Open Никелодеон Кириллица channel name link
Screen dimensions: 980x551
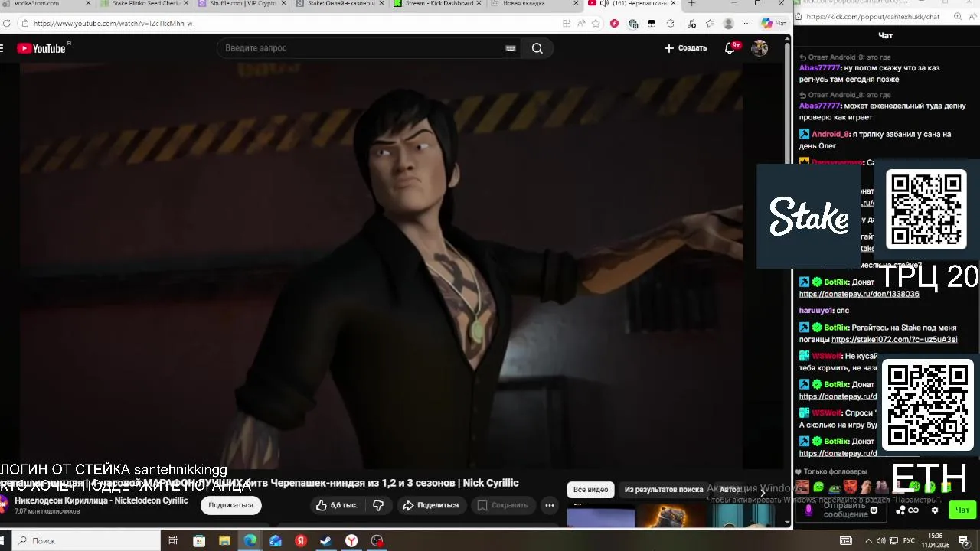click(x=101, y=500)
